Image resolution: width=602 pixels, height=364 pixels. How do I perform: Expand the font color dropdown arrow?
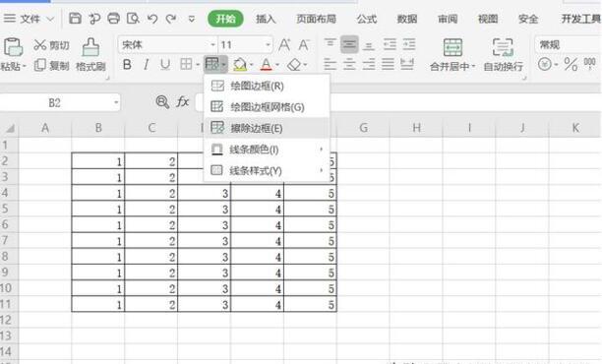pyautogui.click(x=277, y=65)
